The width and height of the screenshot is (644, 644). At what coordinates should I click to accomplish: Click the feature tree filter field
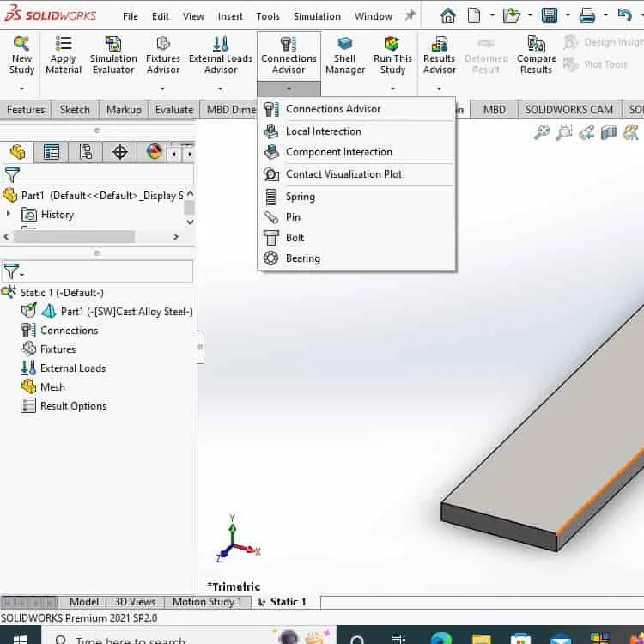click(98, 174)
